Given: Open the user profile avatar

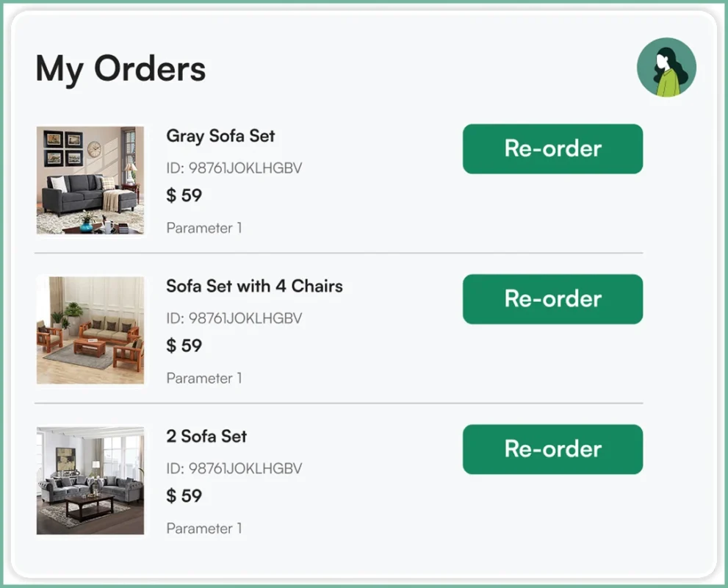Looking at the screenshot, I should pos(666,67).
